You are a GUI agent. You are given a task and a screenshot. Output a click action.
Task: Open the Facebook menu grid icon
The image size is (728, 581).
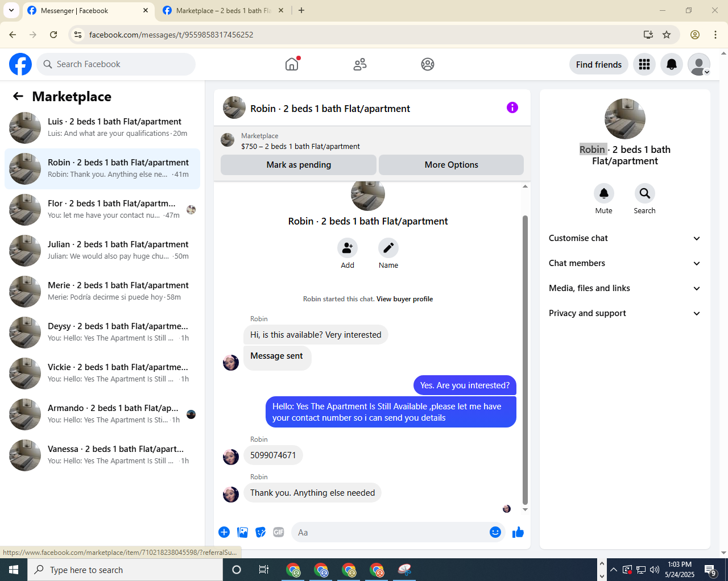[644, 64]
